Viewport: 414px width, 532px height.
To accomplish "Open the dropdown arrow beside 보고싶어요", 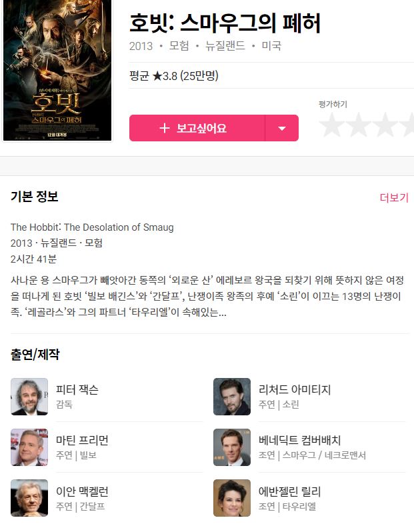I will coord(281,128).
